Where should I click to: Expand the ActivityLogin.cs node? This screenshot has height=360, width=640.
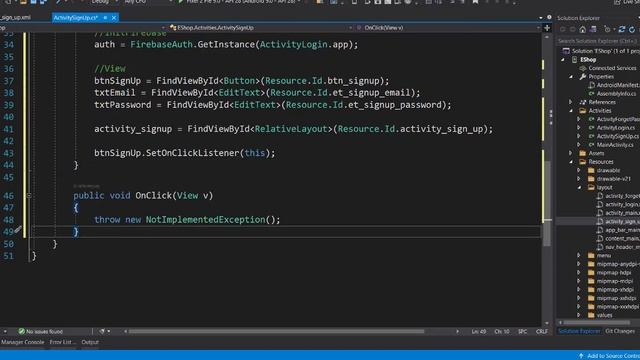pyautogui.click(x=579, y=128)
